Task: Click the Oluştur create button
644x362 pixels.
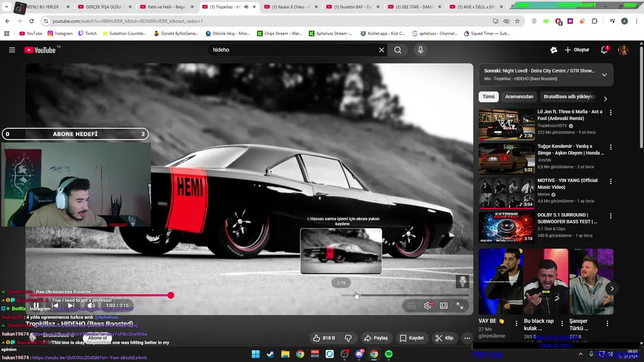Action: pyautogui.click(x=577, y=50)
